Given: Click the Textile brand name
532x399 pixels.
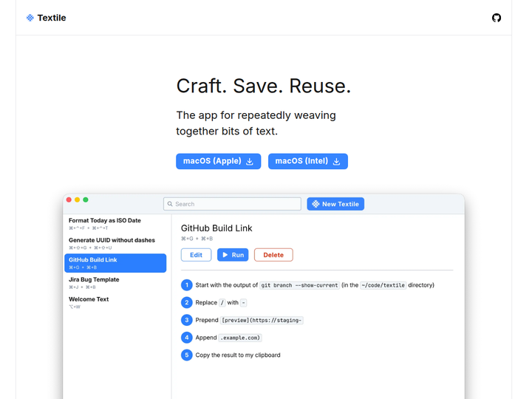Looking at the screenshot, I should click(x=52, y=18).
